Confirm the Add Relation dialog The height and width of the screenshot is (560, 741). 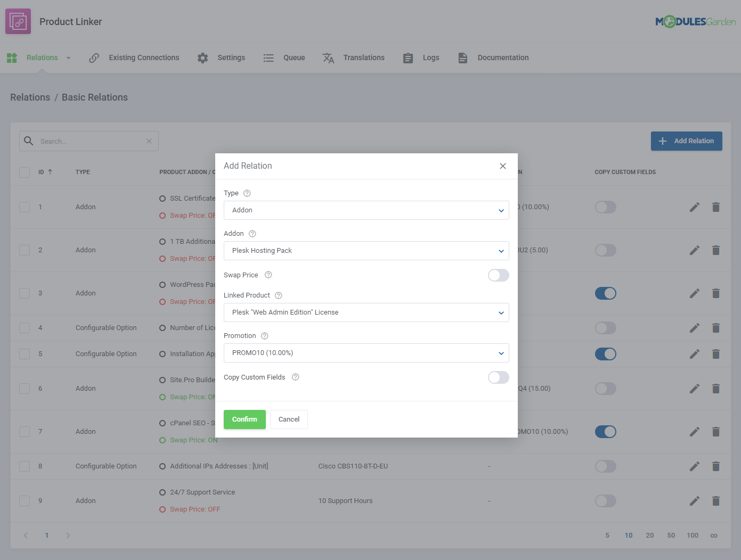(x=245, y=419)
